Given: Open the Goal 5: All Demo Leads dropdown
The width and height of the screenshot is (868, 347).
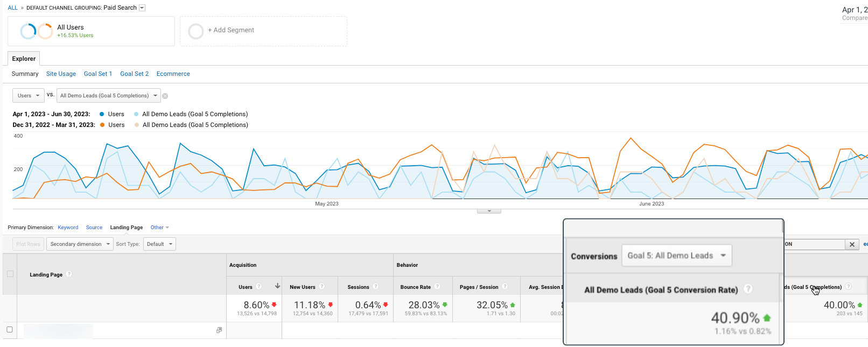Looking at the screenshot, I should tap(676, 256).
